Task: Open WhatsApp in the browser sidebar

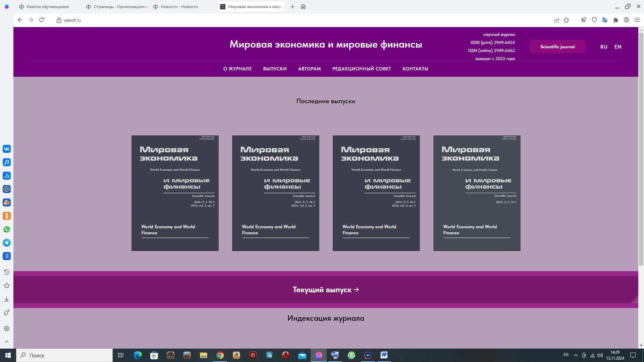Action: [x=7, y=229]
